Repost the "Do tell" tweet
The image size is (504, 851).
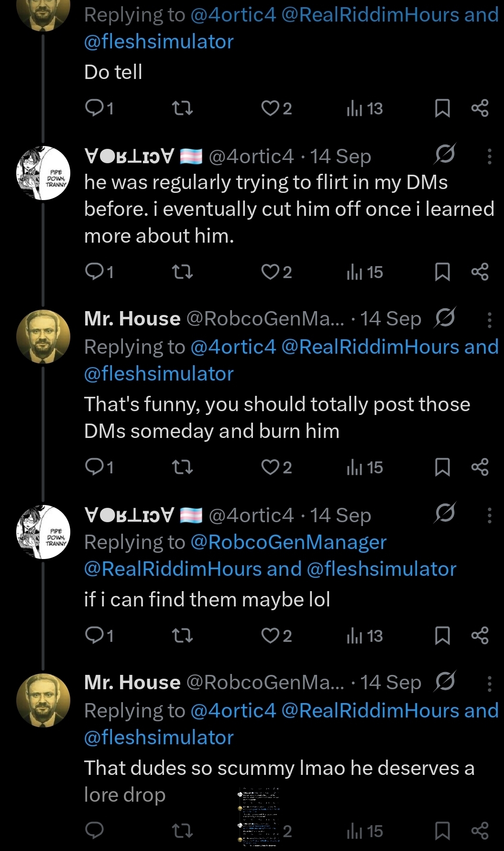click(x=182, y=109)
